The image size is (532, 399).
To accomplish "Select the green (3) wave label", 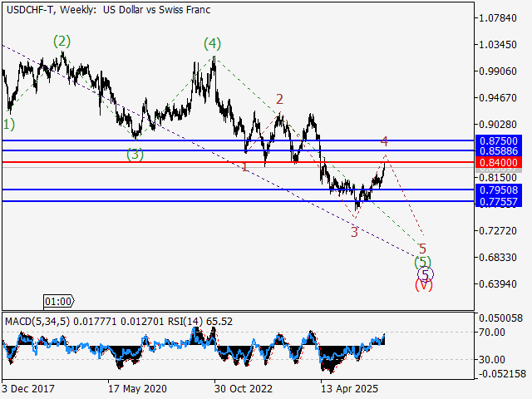I will (x=135, y=155).
